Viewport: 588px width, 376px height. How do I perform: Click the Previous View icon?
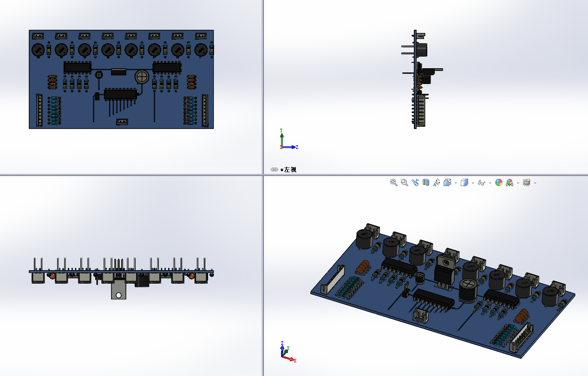coord(415,183)
